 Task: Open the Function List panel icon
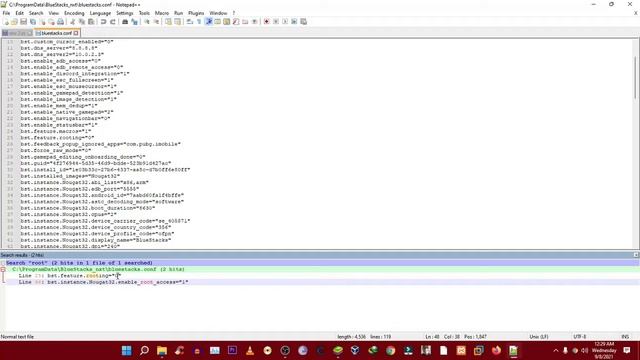(236, 22)
